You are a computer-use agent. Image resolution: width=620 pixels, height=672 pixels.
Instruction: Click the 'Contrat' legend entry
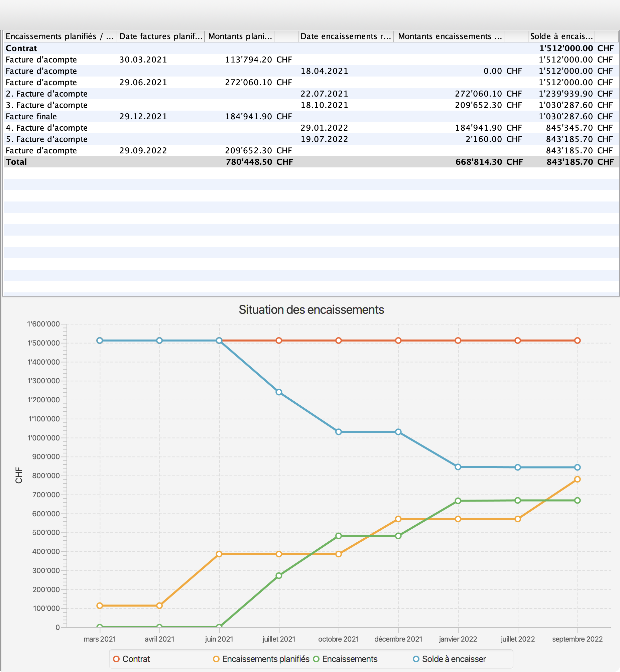pos(132,660)
